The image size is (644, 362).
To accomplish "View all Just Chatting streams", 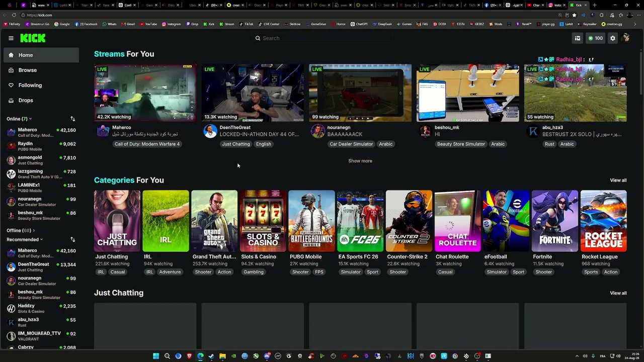I will [x=618, y=293].
